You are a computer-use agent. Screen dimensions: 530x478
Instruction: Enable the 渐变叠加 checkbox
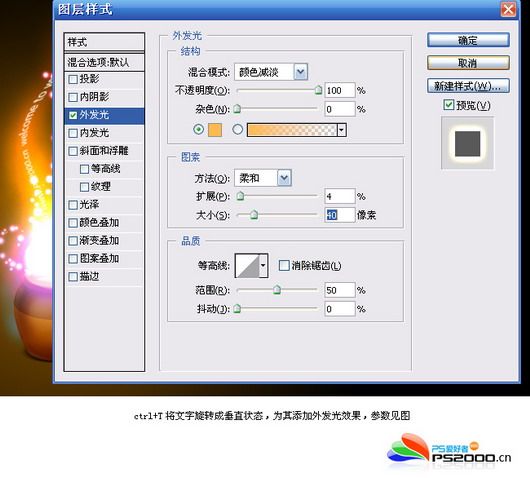pyautogui.click(x=73, y=241)
